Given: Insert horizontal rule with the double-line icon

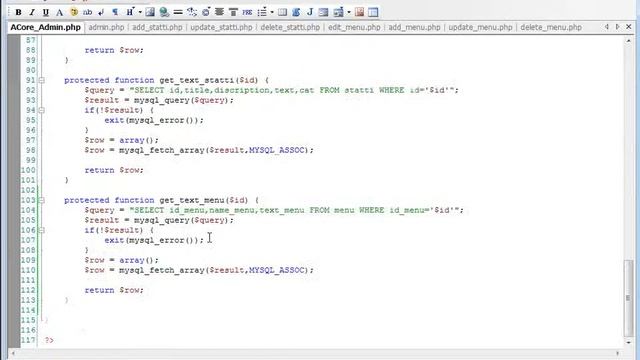Looking at the screenshot, I should click(178, 12).
